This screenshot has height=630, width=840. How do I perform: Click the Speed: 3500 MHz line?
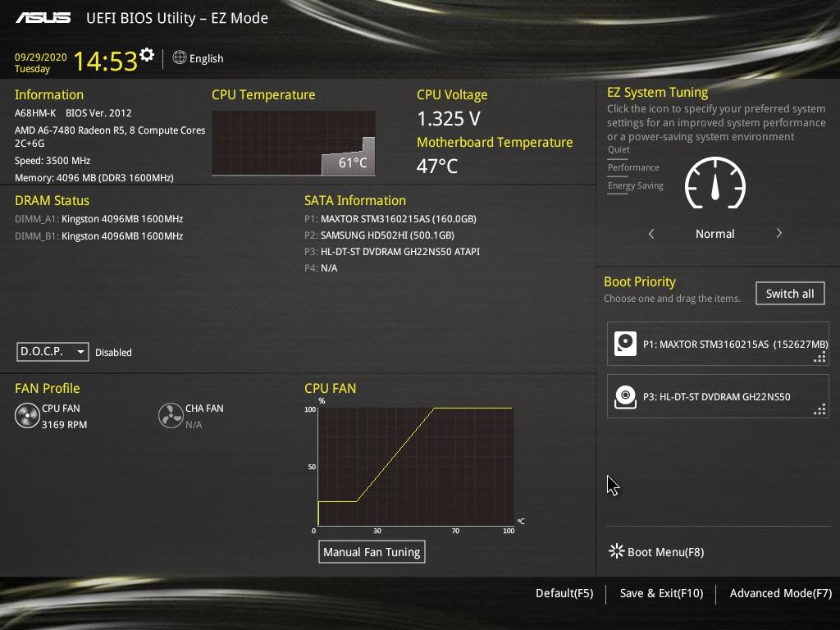[x=52, y=161]
